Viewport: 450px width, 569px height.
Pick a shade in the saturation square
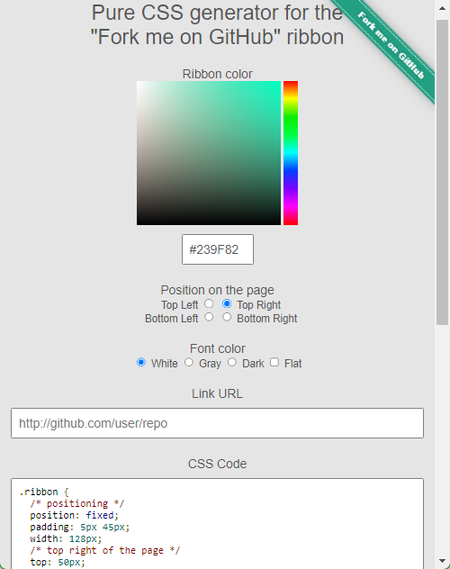click(x=209, y=153)
